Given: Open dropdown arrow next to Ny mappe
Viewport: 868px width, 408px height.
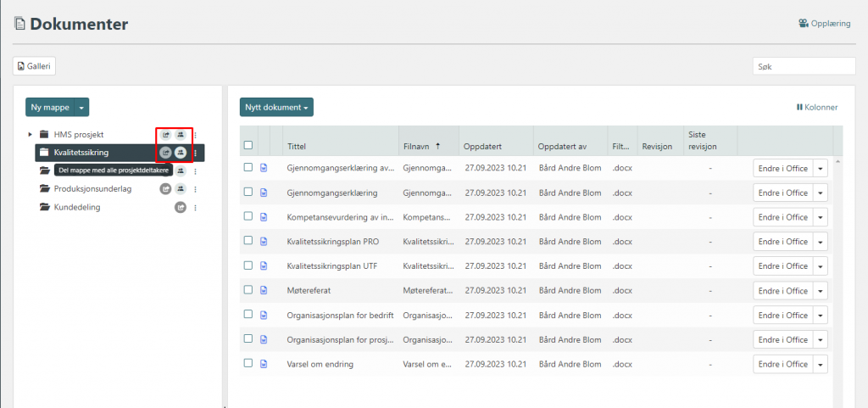Looking at the screenshot, I should pyautogui.click(x=81, y=108).
